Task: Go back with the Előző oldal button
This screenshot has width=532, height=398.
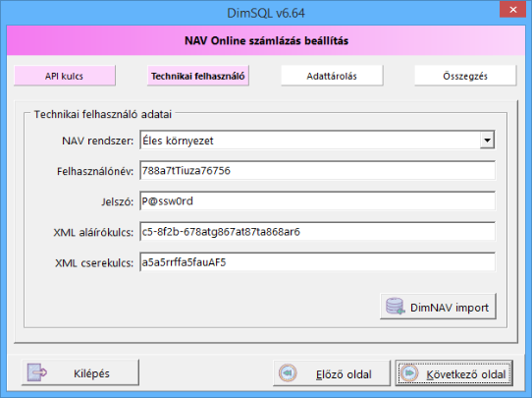Action: pyautogui.click(x=332, y=373)
